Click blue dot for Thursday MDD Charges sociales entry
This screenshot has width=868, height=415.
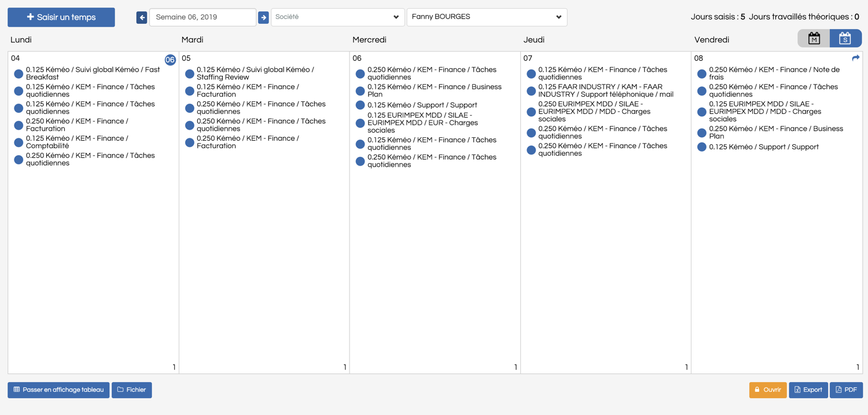(531, 112)
